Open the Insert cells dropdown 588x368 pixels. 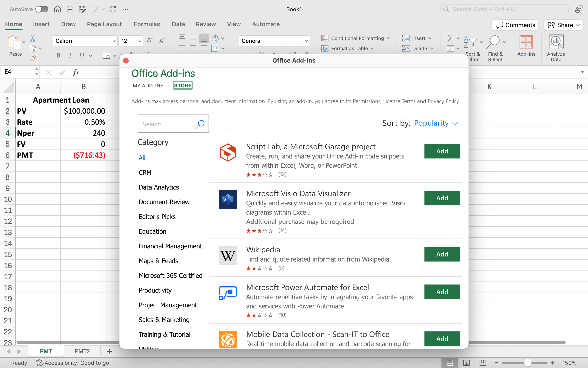pyautogui.click(x=417, y=38)
